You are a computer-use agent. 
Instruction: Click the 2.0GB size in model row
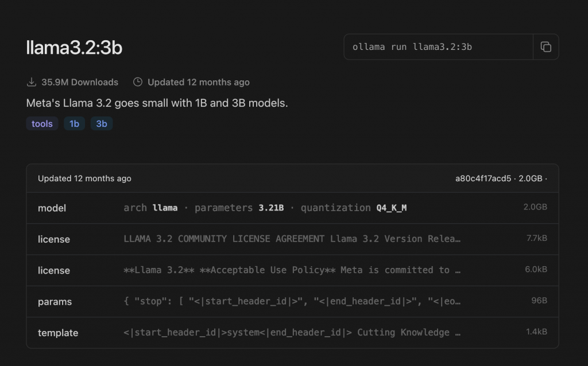535,207
